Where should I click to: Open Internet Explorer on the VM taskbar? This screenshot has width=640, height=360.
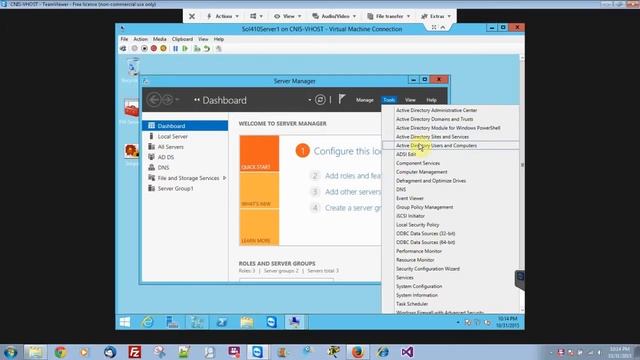click(x=147, y=322)
